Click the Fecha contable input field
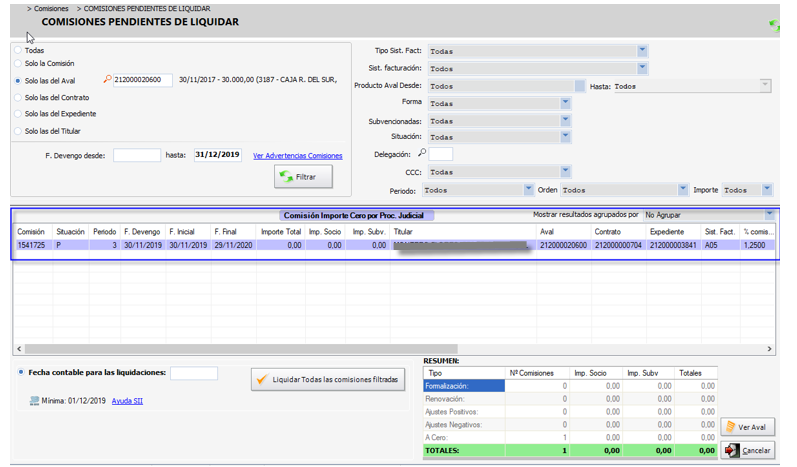Viewport: 797px width, 467px height. [194, 373]
